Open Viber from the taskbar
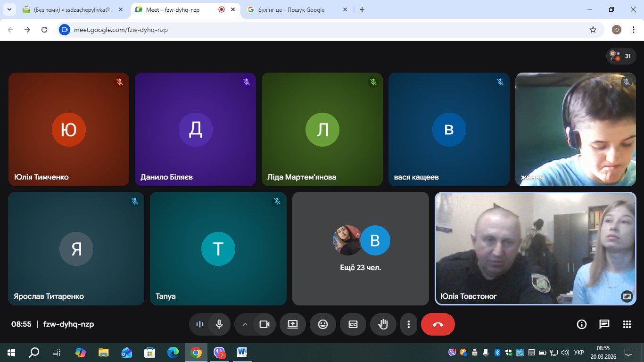 tap(219, 353)
